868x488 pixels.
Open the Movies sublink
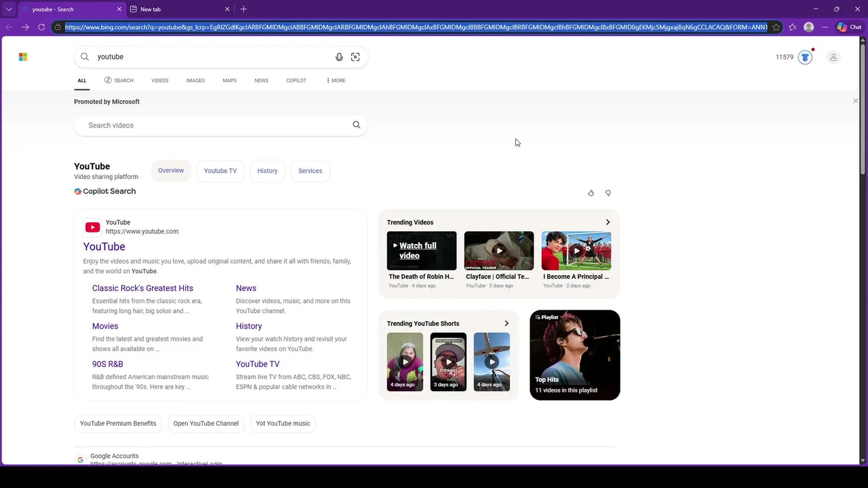tap(105, 326)
